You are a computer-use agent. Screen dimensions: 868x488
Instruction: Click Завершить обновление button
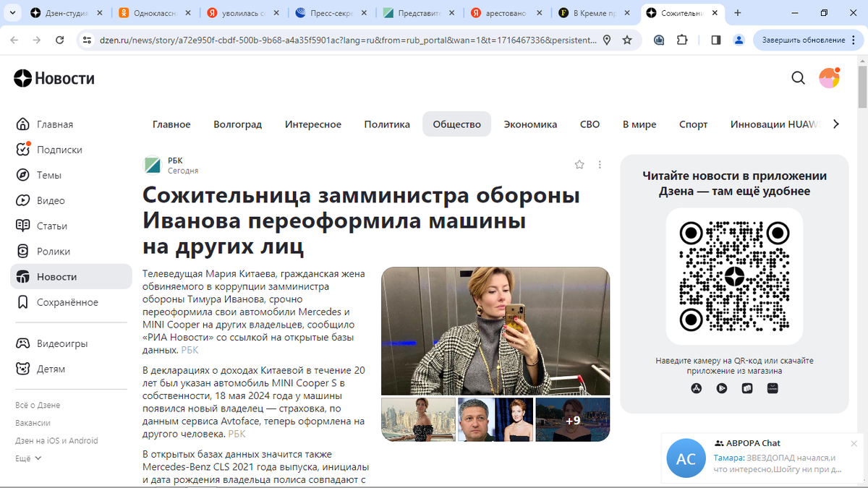click(x=809, y=40)
